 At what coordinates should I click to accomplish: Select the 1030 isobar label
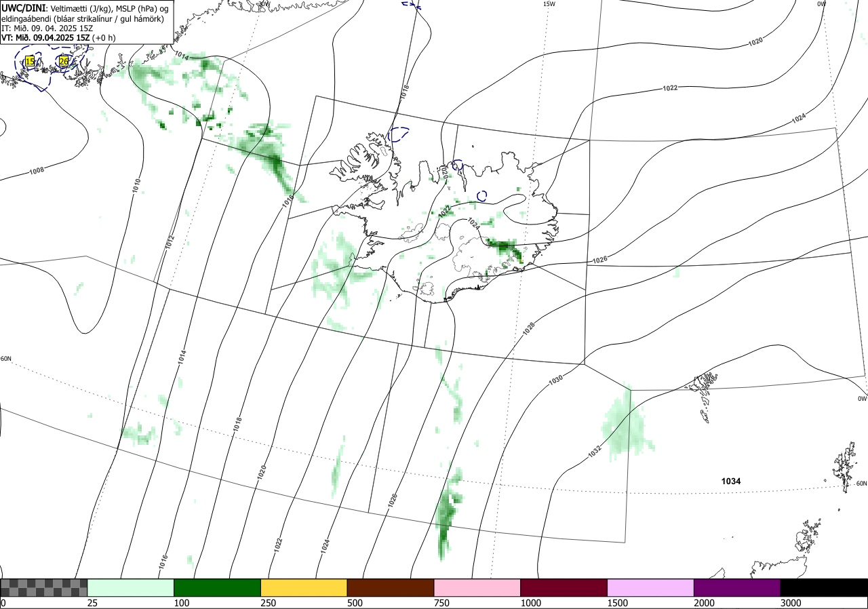pyautogui.click(x=556, y=380)
